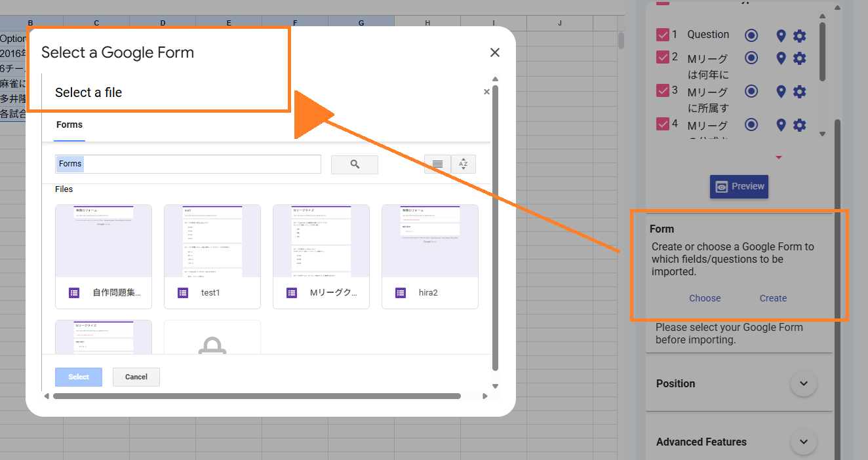Select column F header in spreadsheet
This screenshot has width=868, height=460.
[295, 23]
